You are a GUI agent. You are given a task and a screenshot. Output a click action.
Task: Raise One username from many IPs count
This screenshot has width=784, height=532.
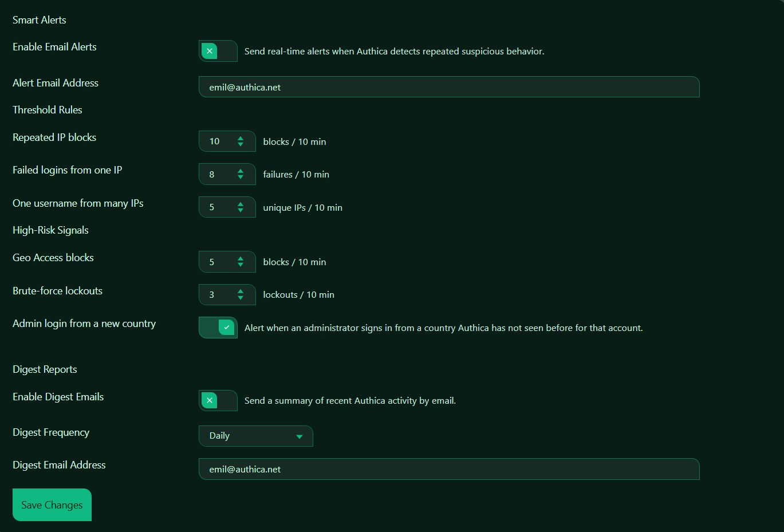click(241, 204)
